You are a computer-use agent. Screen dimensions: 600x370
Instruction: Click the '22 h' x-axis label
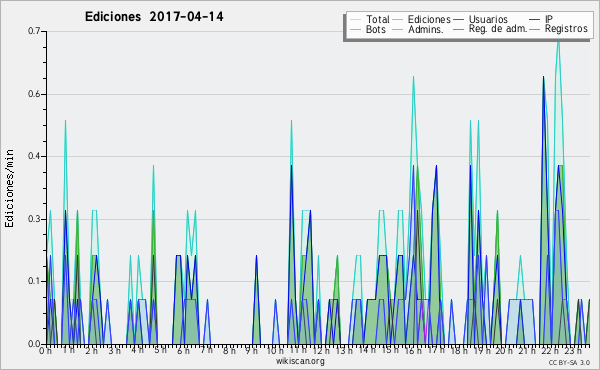tap(550, 350)
